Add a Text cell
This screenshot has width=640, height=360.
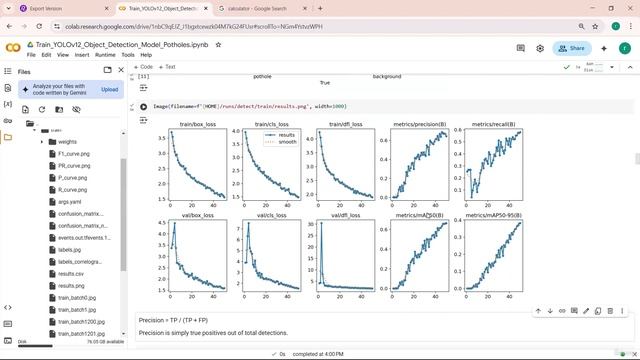(x=167, y=67)
